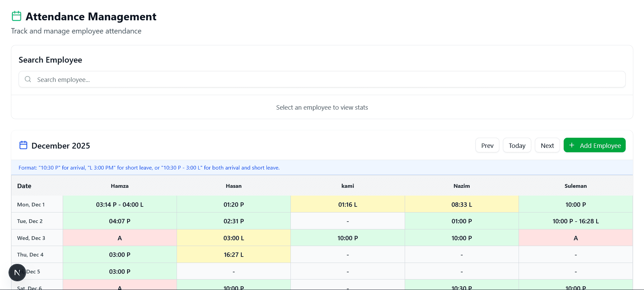Click kami's empty Dec 2 cell
This screenshot has width=644, height=290.
pos(348,221)
